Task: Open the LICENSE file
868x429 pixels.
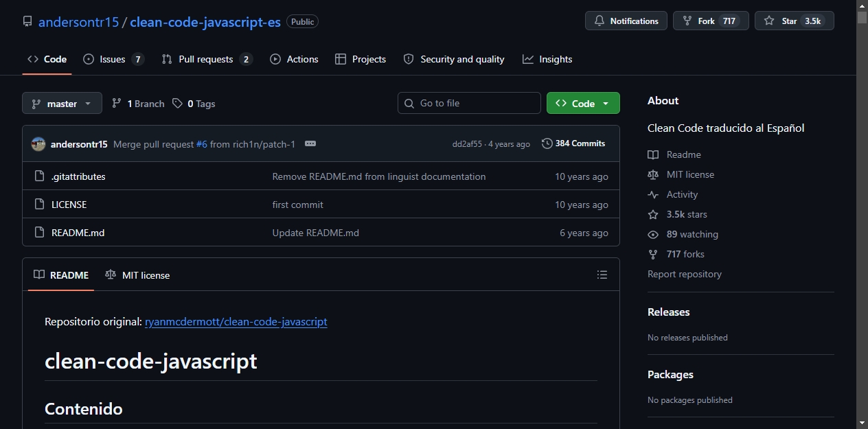Action: 69,205
